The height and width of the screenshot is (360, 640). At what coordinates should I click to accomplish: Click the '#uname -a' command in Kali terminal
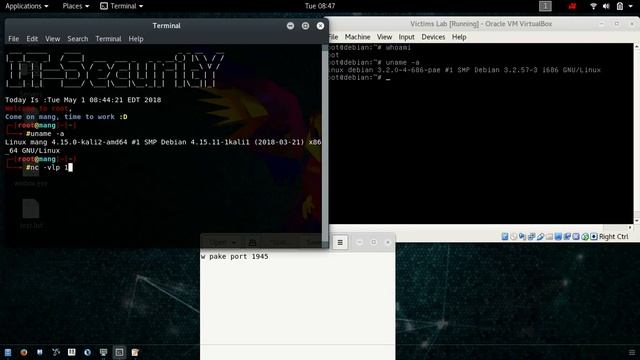(45, 133)
